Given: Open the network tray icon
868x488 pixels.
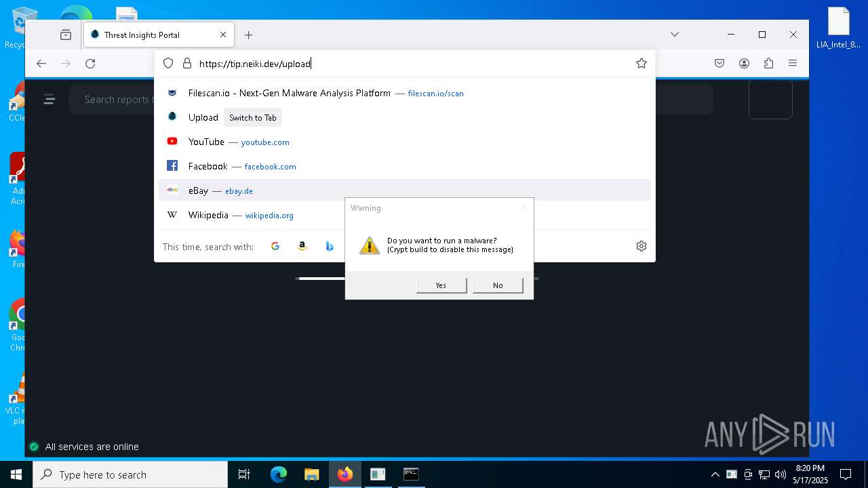Looking at the screenshot, I should pyautogui.click(x=764, y=474).
